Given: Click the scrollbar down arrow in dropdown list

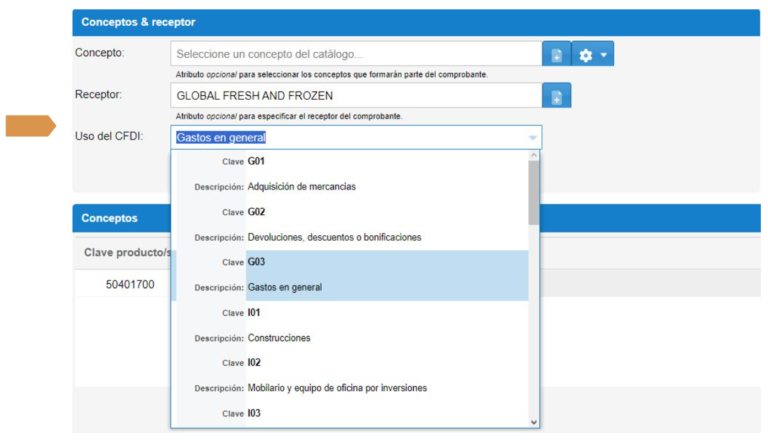Looking at the screenshot, I should [x=534, y=423].
